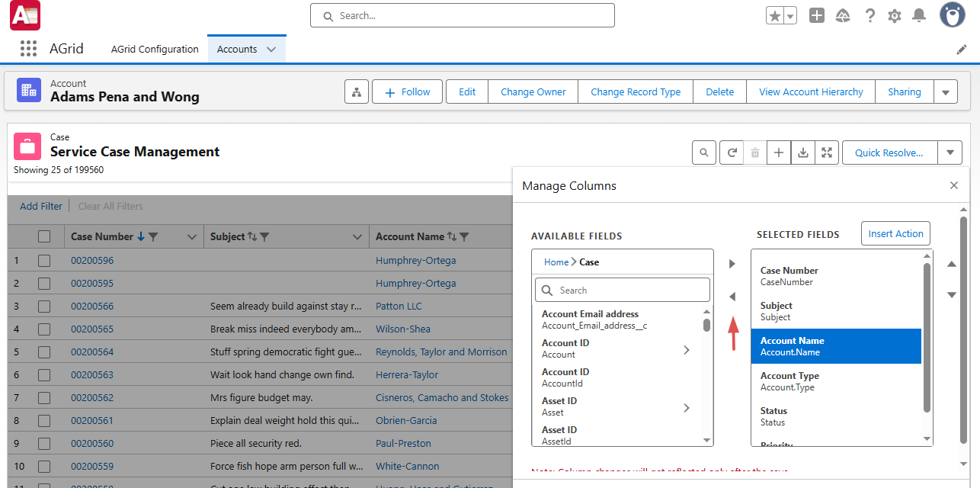Open Subject column menu chevron
The image size is (980, 488).
(x=357, y=237)
